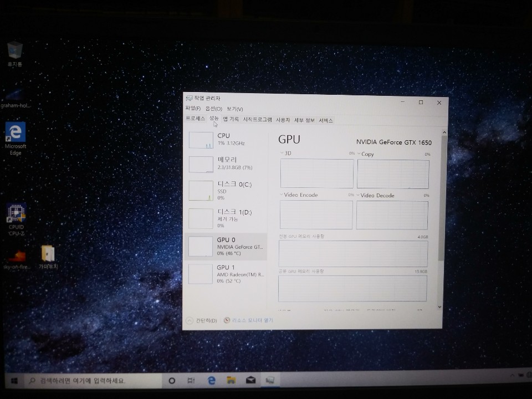Click the Task Manager title bar icon
The width and height of the screenshot is (532, 399).
coord(189,98)
